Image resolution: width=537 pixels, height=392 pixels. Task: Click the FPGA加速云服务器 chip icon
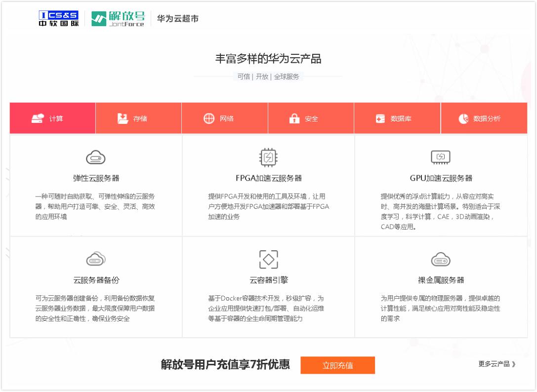coord(269,157)
